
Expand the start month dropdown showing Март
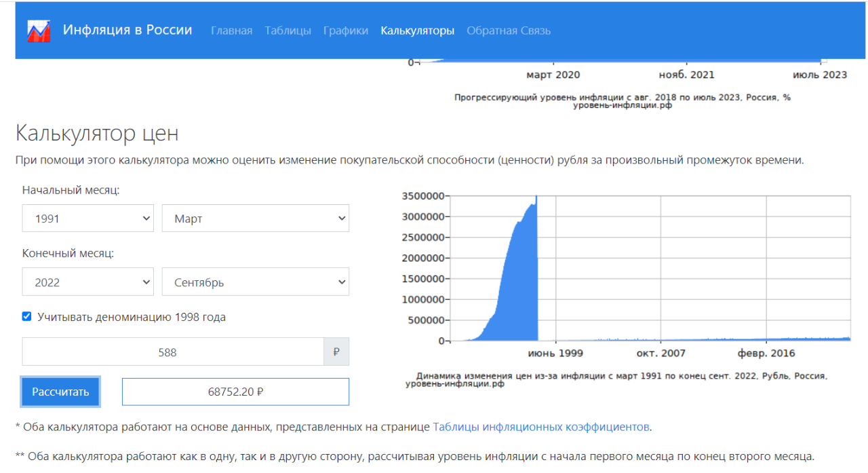point(255,219)
